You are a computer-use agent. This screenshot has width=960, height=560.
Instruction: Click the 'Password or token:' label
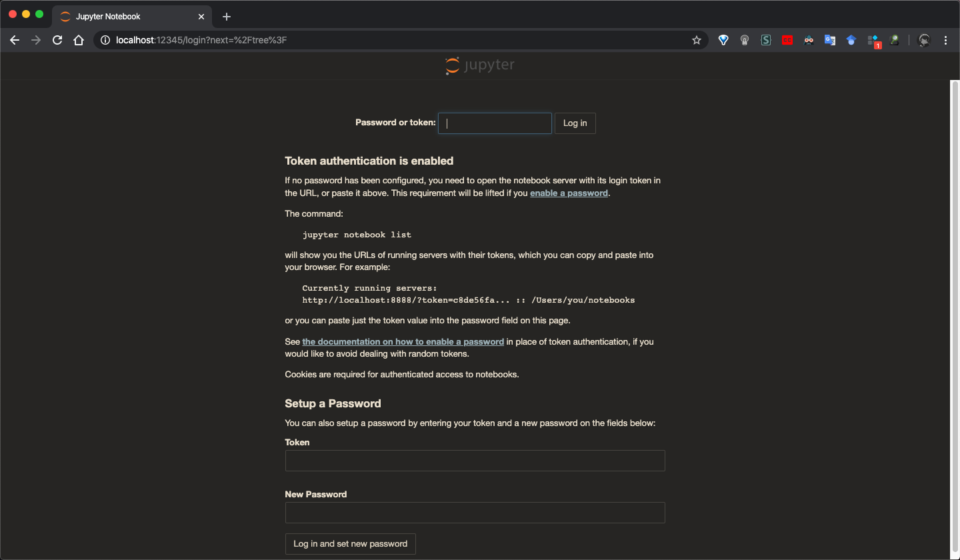[x=395, y=123]
